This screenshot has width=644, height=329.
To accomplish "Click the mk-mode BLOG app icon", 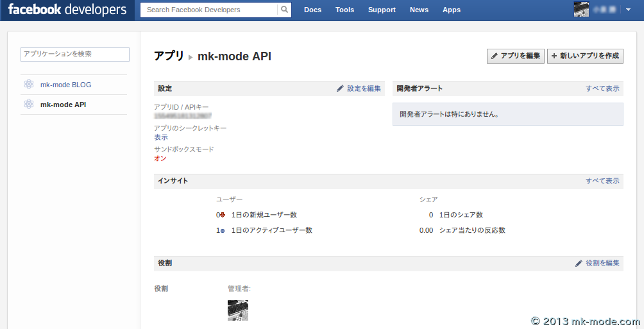I will coord(28,84).
